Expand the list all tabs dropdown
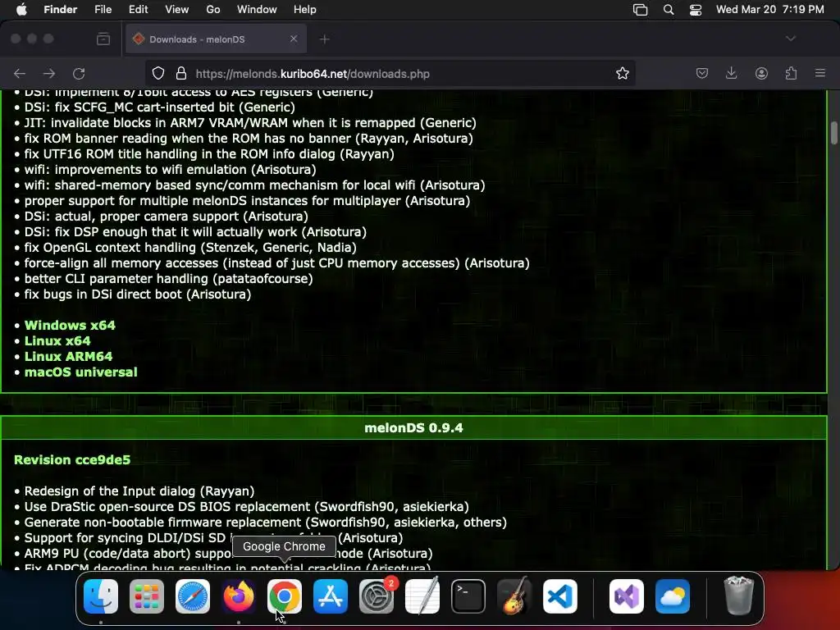Image resolution: width=840 pixels, height=630 pixels. (791, 39)
